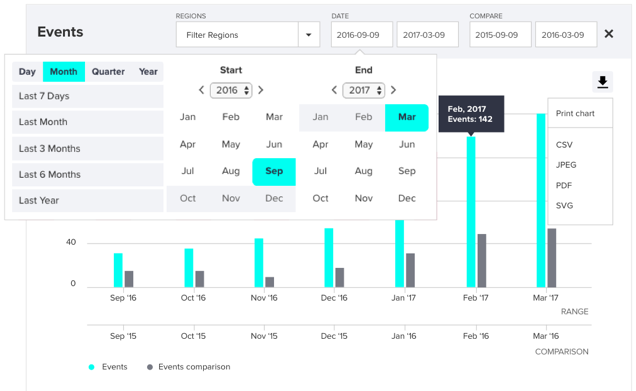Go to previous Start year arrow
This screenshot has height=391, width=636.
pos(202,90)
